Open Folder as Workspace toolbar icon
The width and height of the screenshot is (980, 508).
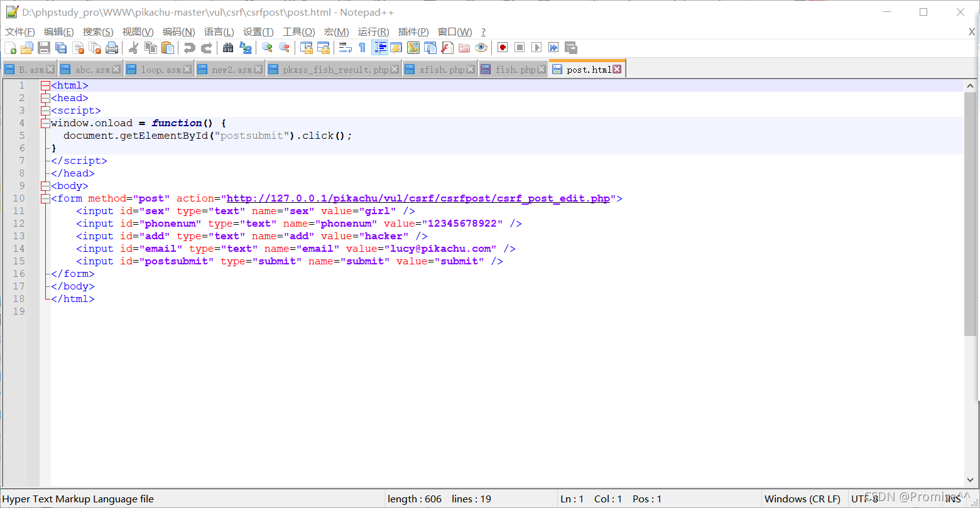464,48
